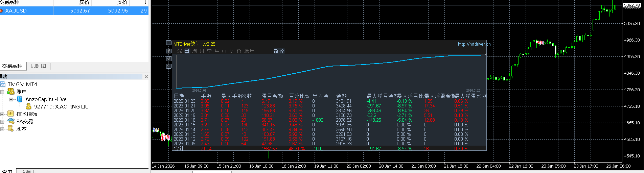Click the 日期 column header in statistics
The height and width of the screenshot is (173, 644).
[179, 96]
